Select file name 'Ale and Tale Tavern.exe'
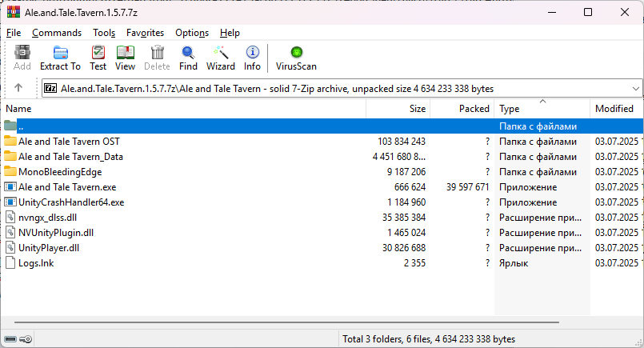The image size is (644, 348). click(x=67, y=187)
